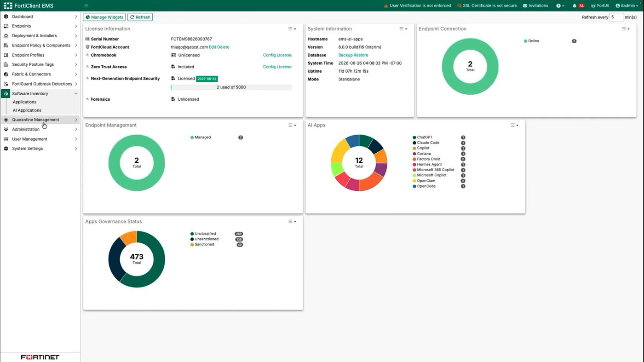Open the Endpoint Management widget menu
This screenshot has width=644, height=362.
tap(292, 125)
